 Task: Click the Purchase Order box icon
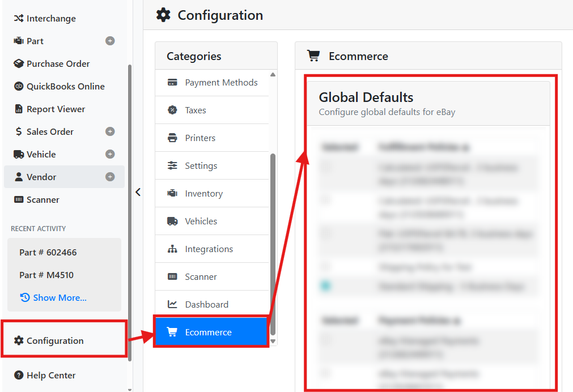point(19,63)
